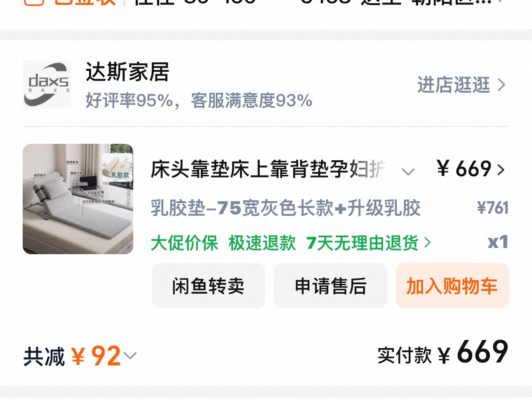The height and width of the screenshot is (400, 532).
Task: Tap the crossed-out ¥761 original price
Action: click(x=492, y=208)
